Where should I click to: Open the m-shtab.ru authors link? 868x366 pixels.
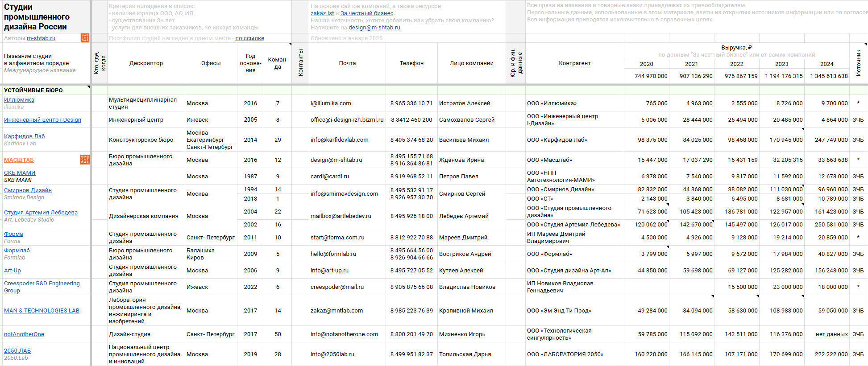(x=41, y=38)
